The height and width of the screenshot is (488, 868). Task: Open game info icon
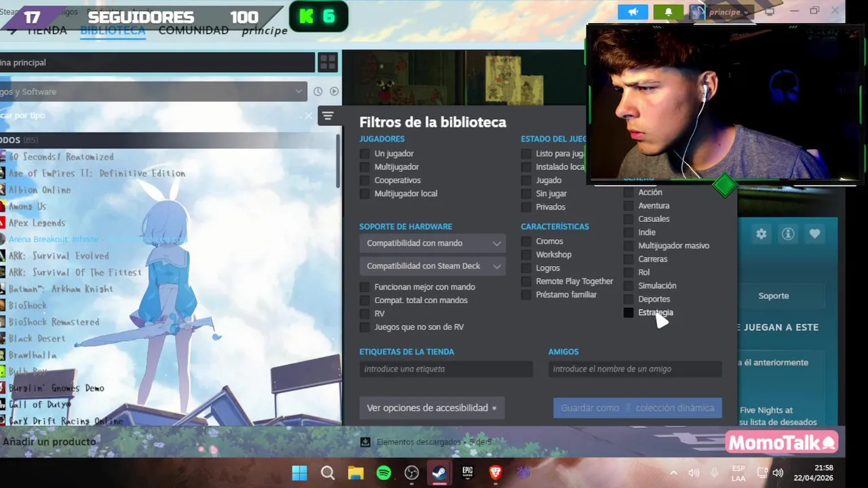[787, 234]
